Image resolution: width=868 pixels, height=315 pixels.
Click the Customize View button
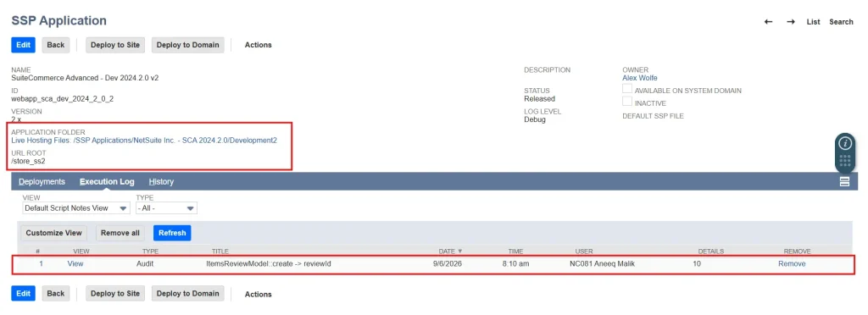[53, 233]
